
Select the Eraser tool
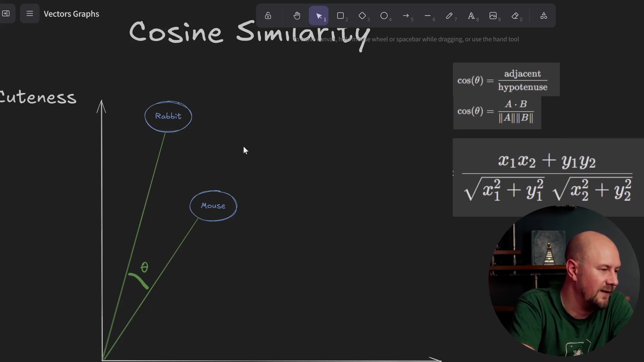pos(516,16)
